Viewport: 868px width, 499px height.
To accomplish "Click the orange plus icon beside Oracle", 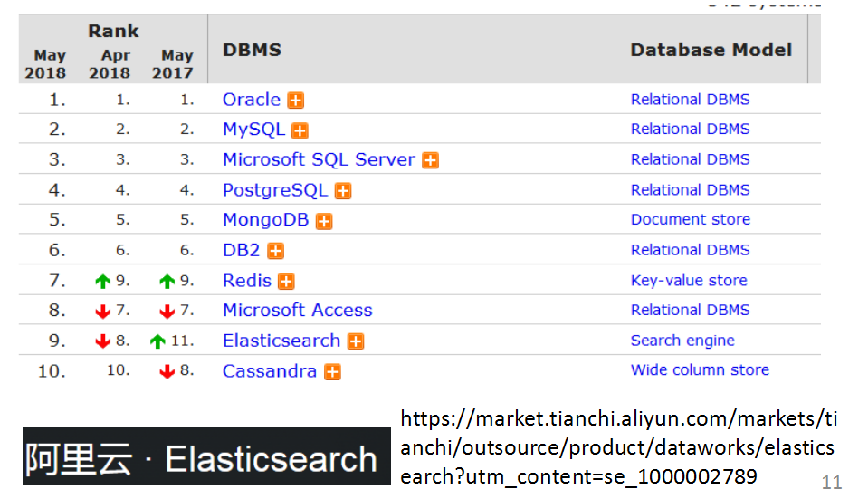I will click(296, 101).
